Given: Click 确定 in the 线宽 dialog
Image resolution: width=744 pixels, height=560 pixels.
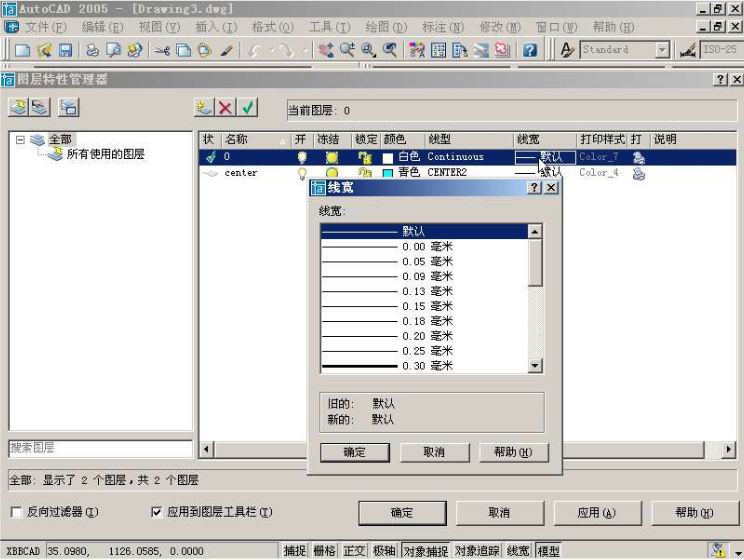Looking at the screenshot, I should [355, 452].
